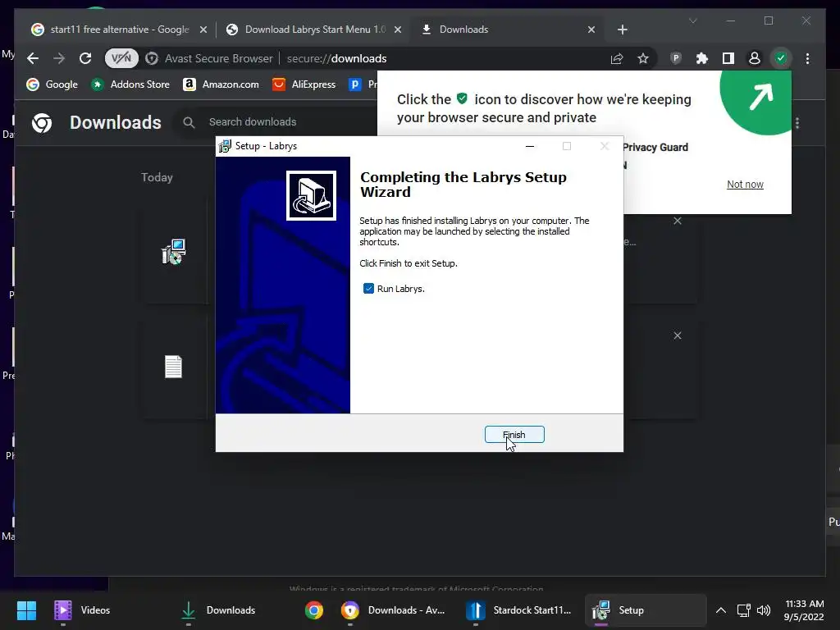Remove the document file download entry

(x=677, y=336)
